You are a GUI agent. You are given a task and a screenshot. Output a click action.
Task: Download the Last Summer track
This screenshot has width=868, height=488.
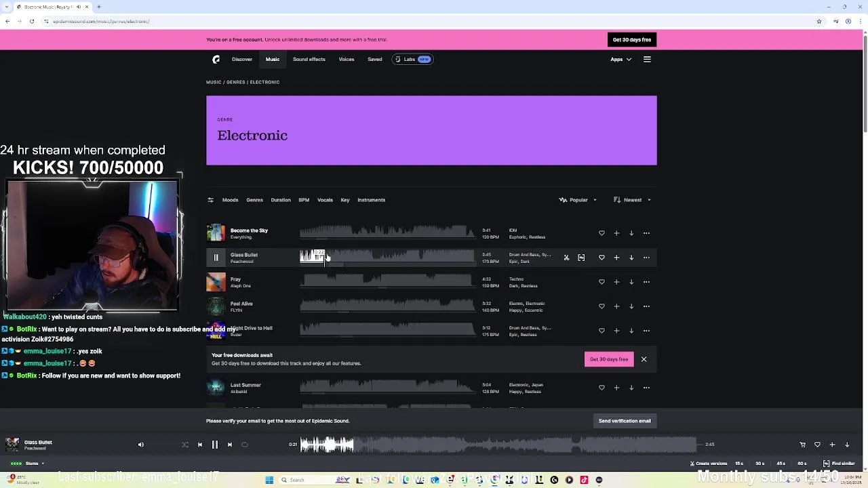coord(631,388)
